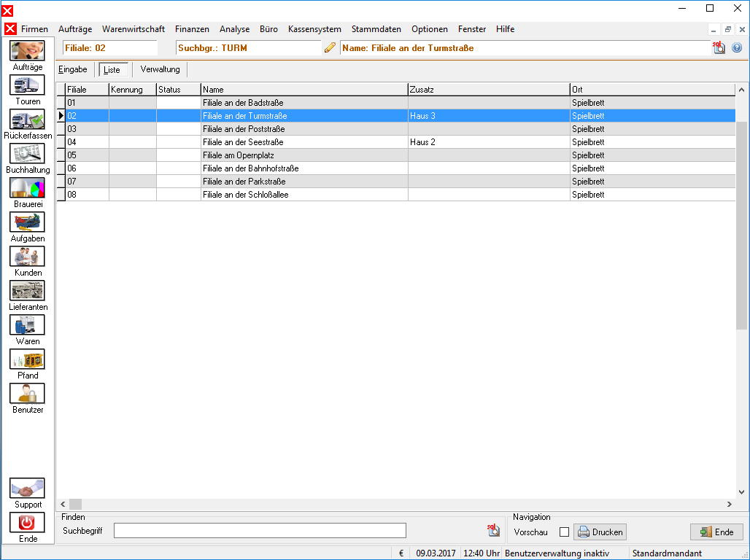This screenshot has width=750, height=560.
Task: Select row Filiale an der Badstraße
Action: pos(396,103)
